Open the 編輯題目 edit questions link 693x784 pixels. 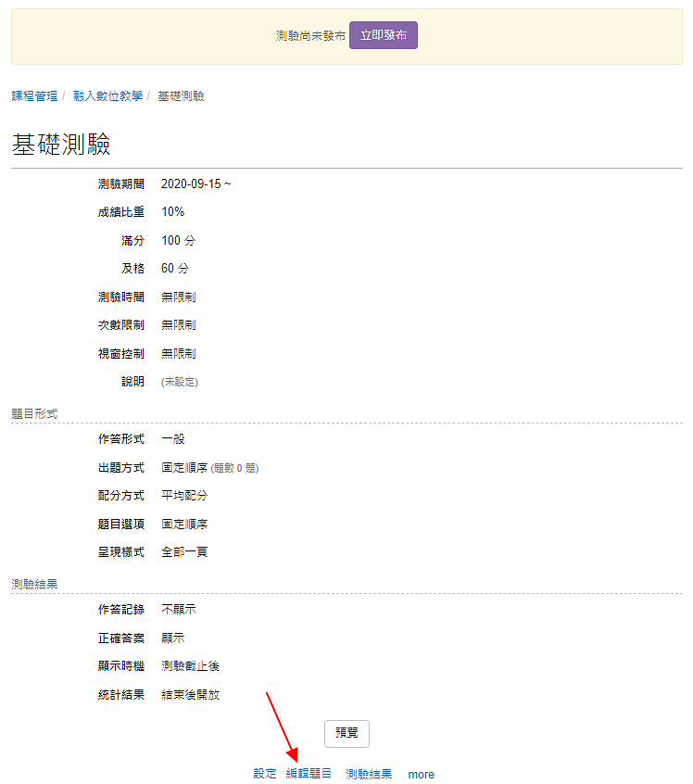(309, 774)
